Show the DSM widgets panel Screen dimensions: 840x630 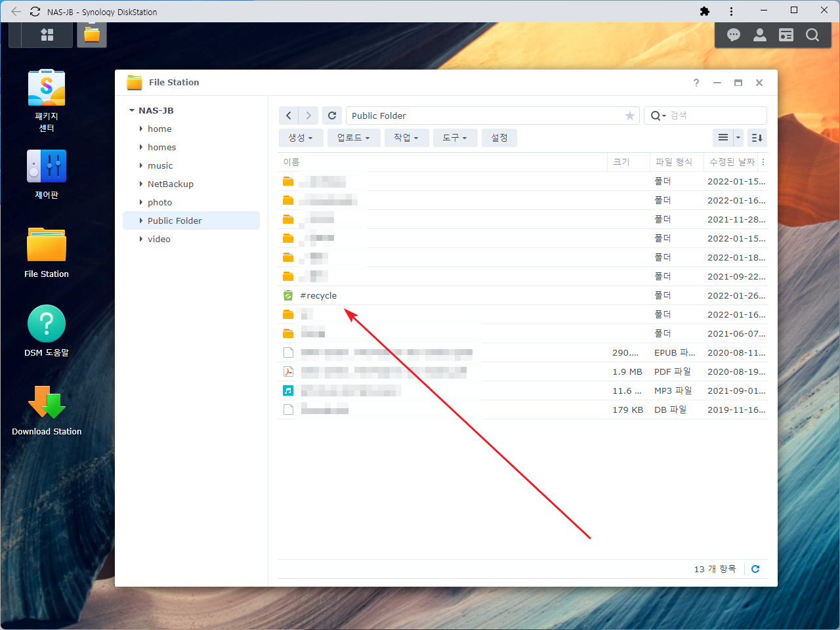786,35
